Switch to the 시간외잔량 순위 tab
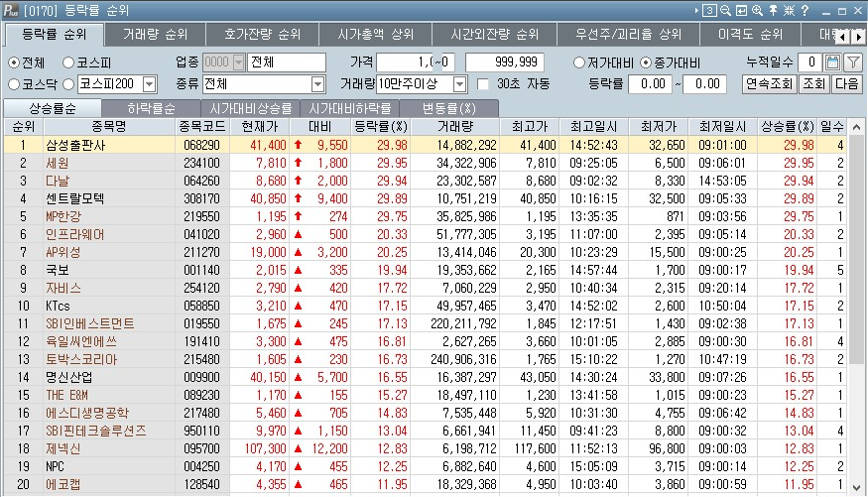Image resolution: width=868 pixels, height=497 pixels. [494, 35]
